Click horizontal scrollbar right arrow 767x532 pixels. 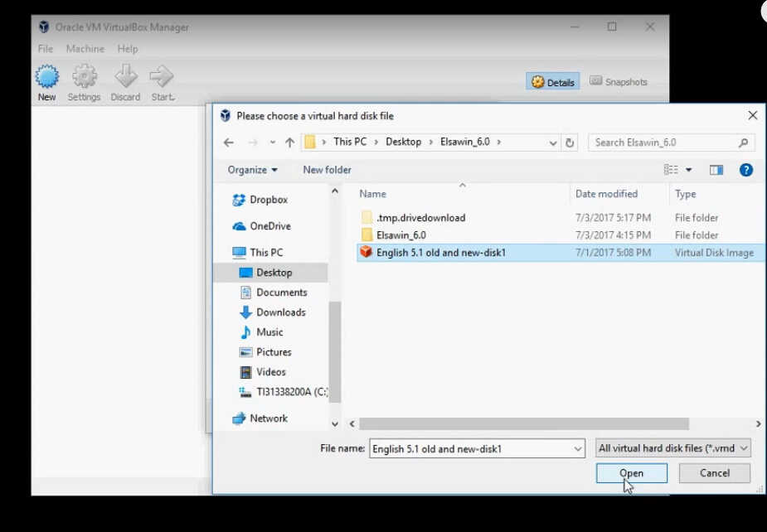tap(758, 423)
